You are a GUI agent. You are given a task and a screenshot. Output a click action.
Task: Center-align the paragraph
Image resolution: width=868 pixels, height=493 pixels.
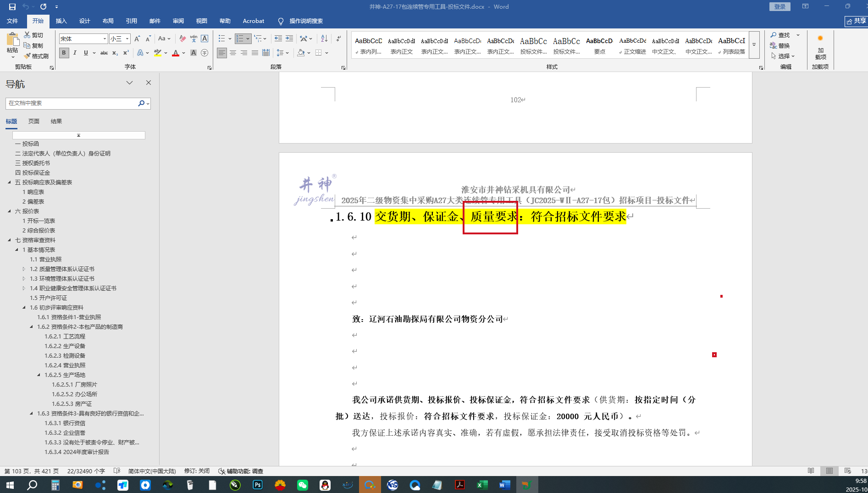coord(233,53)
